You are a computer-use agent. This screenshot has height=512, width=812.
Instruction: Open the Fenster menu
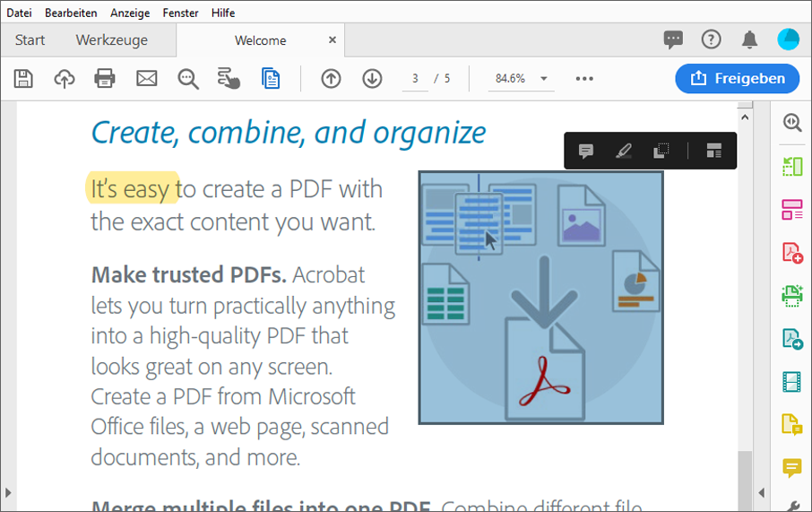(x=180, y=13)
